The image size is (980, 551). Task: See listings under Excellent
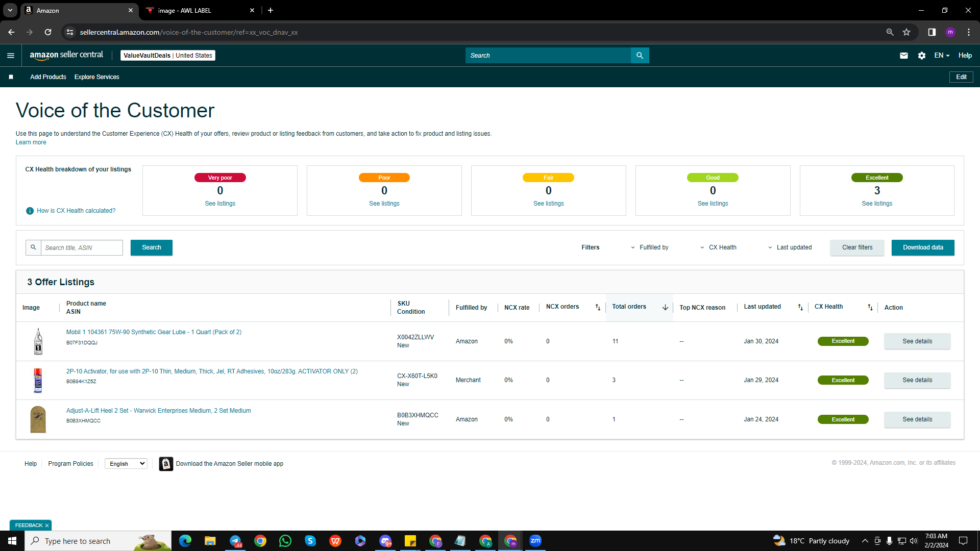pos(877,204)
